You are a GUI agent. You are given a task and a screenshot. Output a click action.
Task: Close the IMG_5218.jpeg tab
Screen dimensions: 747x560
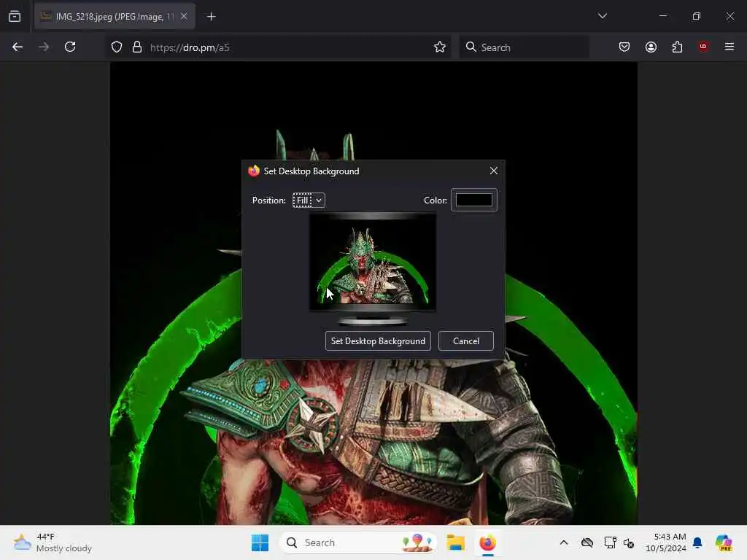point(184,17)
